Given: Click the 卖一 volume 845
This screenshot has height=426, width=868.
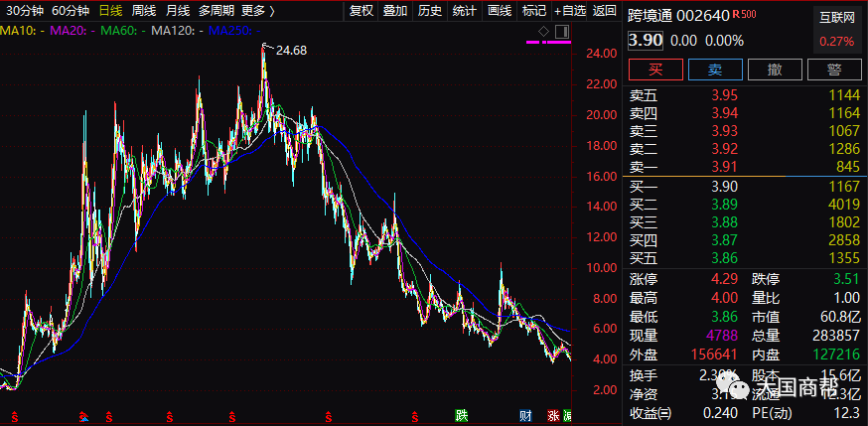Looking at the screenshot, I should pyautogui.click(x=850, y=167).
